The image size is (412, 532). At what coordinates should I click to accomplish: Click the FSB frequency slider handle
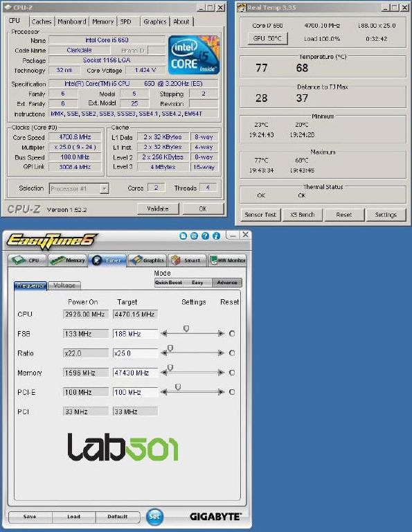pos(186,328)
